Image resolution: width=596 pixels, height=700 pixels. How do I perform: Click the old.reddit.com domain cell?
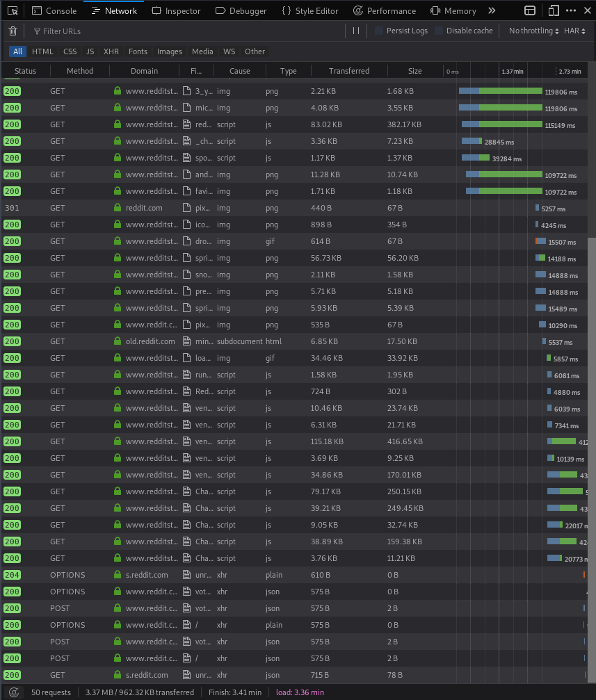(x=150, y=341)
